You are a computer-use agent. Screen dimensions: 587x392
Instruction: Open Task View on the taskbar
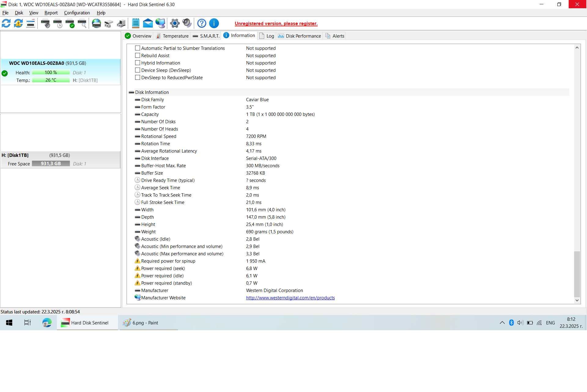point(28,323)
